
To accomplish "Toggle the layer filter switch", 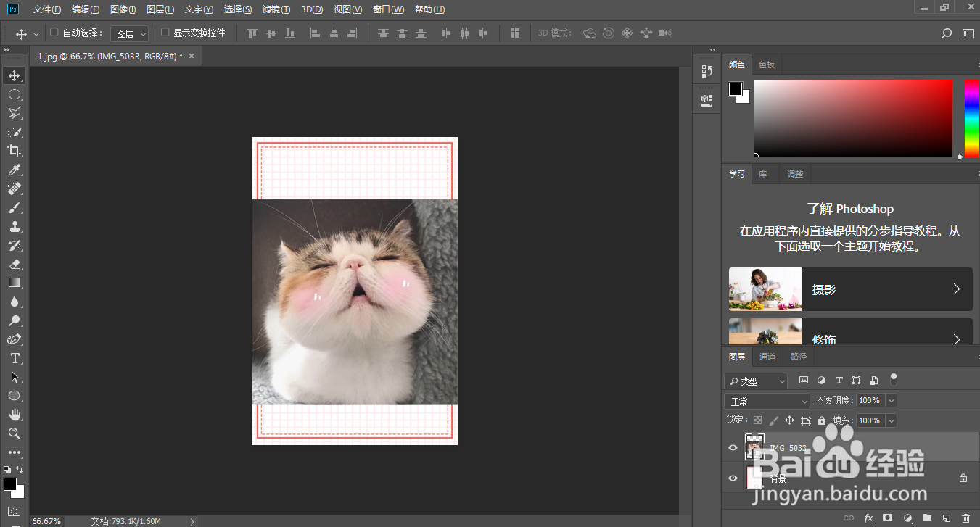I will click(894, 378).
